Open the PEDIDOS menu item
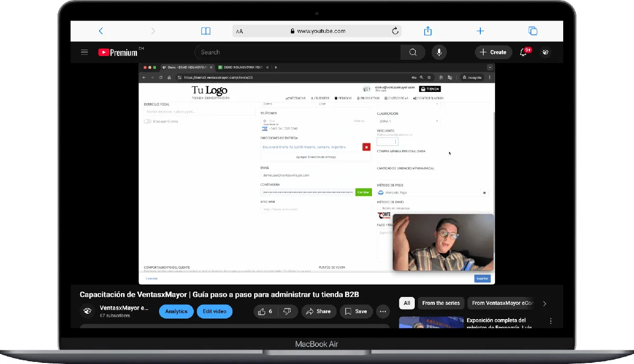 (343, 98)
